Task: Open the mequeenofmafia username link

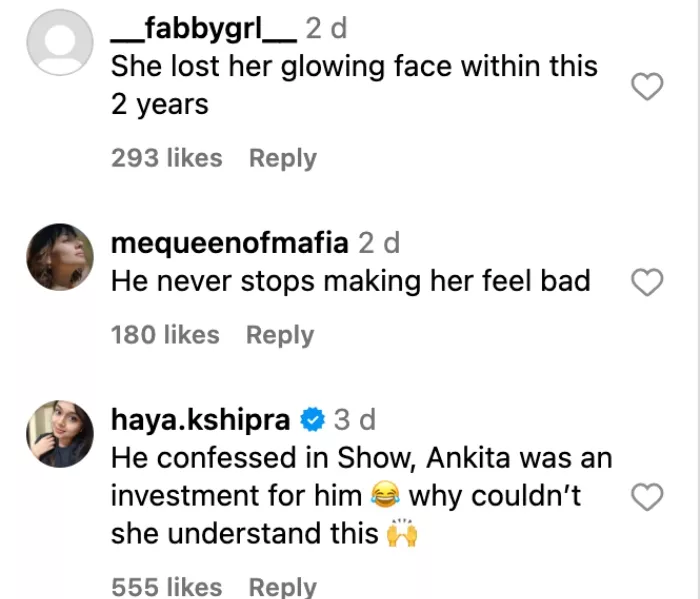Action: click(x=229, y=242)
